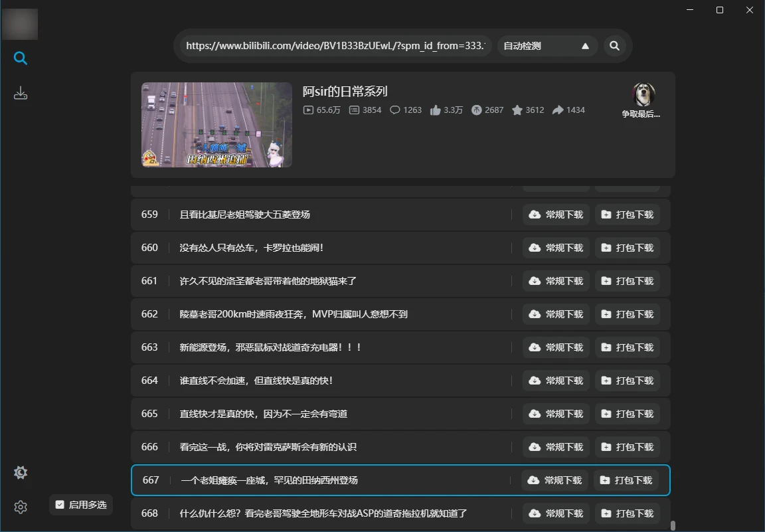This screenshot has height=532, width=765.
Task: Click 打包下载 for episode 660
Action: [x=627, y=248]
